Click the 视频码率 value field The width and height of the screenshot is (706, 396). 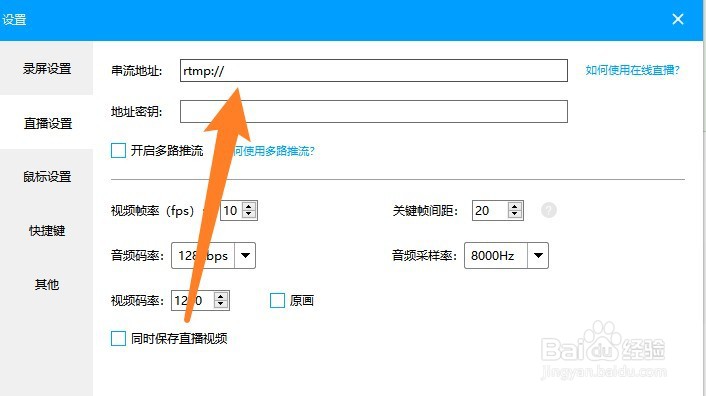[193, 300]
